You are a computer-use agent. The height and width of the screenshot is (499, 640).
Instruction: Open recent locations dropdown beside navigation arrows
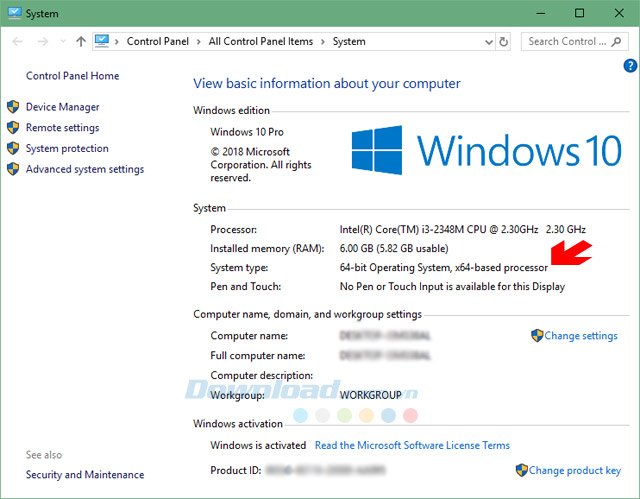(x=62, y=41)
